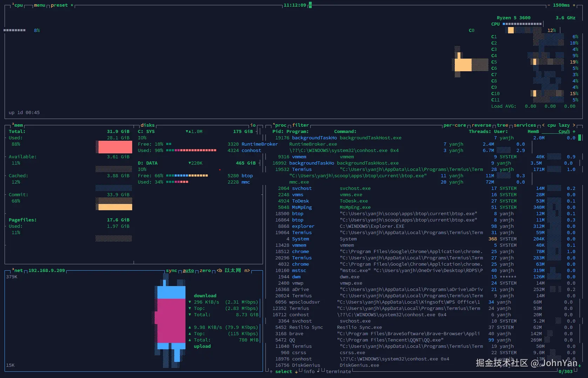Select the RuntimeBroker process row
Image resolution: width=588 pixels, height=378 pixels.
[x=376, y=144]
